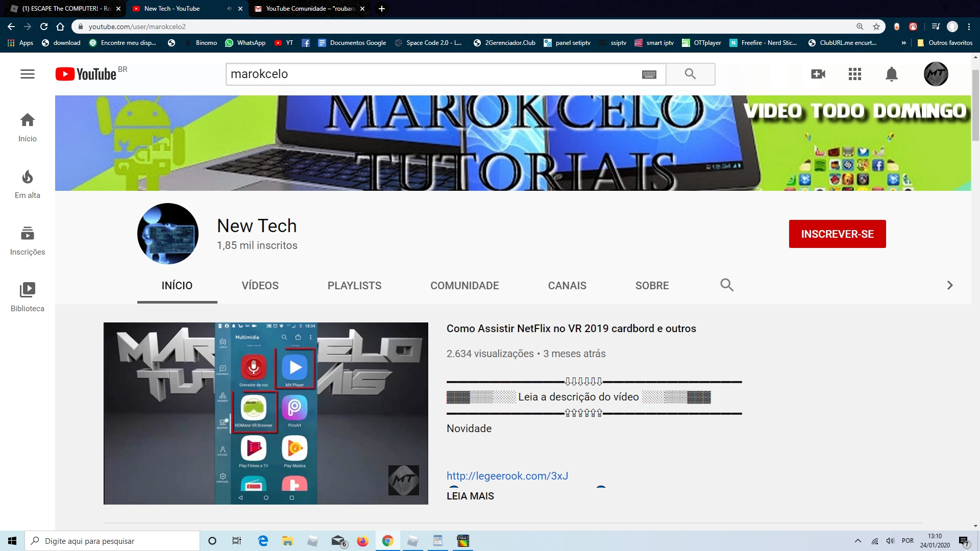Open the create video camera icon
The width and height of the screenshot is (980, 551).
[818, 74]
